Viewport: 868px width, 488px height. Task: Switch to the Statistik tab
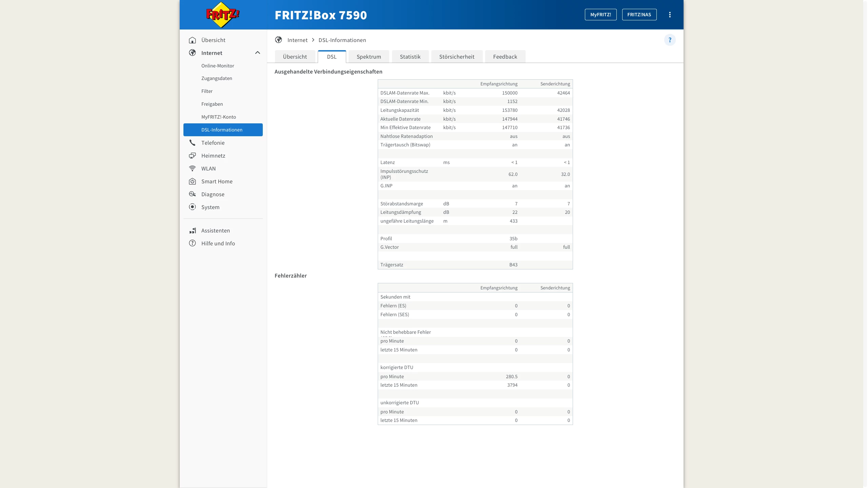tap(410, 57)
